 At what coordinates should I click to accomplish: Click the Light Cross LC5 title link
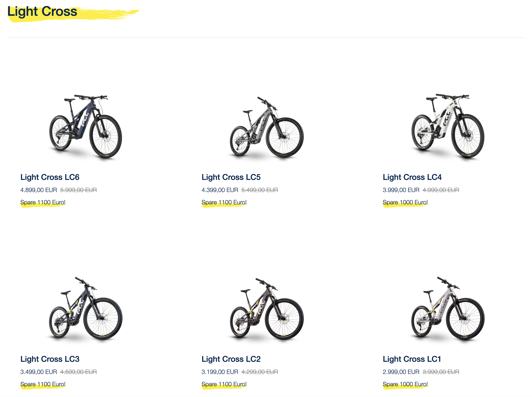[231, 177]
